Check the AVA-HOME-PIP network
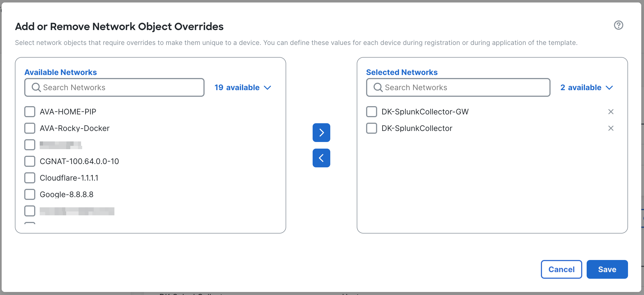This screenshot has height=295, width=644. point(29,112)
